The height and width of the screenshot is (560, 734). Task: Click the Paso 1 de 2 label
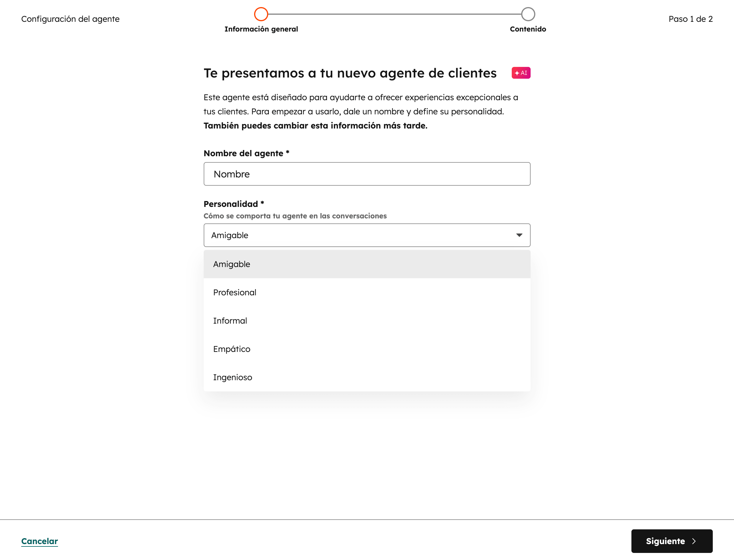tap(690, 19)
